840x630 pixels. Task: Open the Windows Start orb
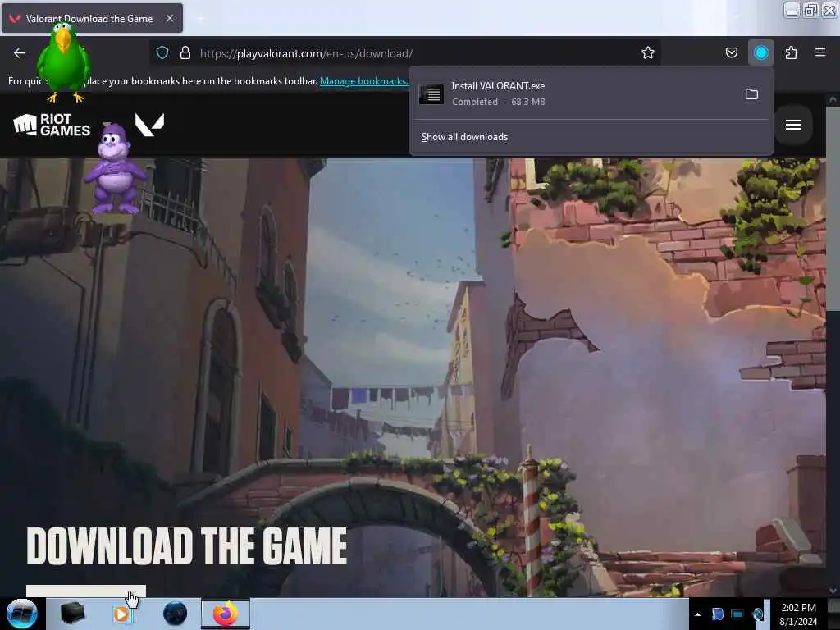pos(22,614)
